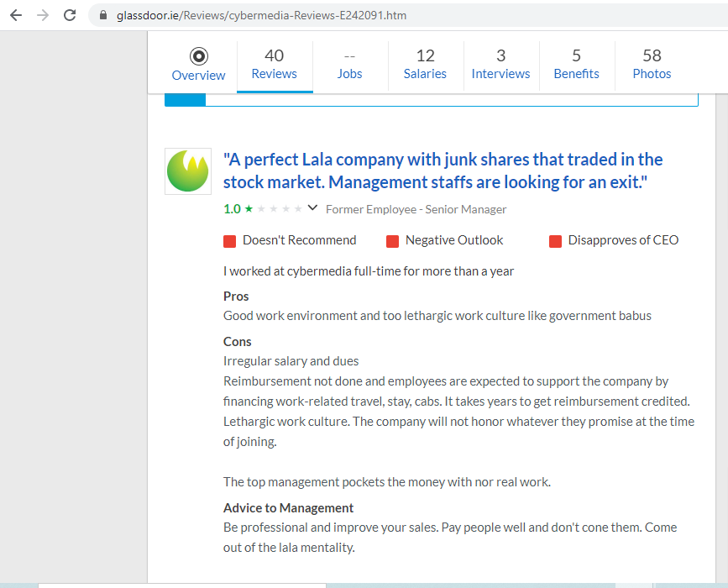Click 'The top management pockets the money' line
The width and height of the screenshot is (728, 588).
[387, 482]
